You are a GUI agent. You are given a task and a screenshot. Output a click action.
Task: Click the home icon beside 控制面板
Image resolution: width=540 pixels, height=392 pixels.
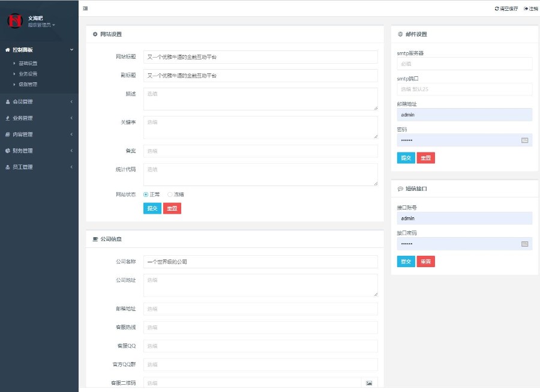tap(7, 50)
